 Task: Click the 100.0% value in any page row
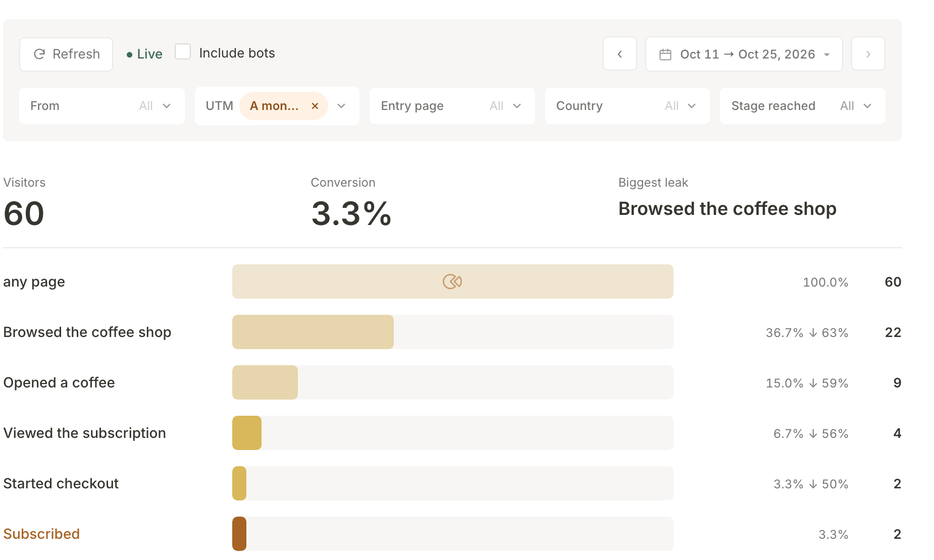coord(825,282)
